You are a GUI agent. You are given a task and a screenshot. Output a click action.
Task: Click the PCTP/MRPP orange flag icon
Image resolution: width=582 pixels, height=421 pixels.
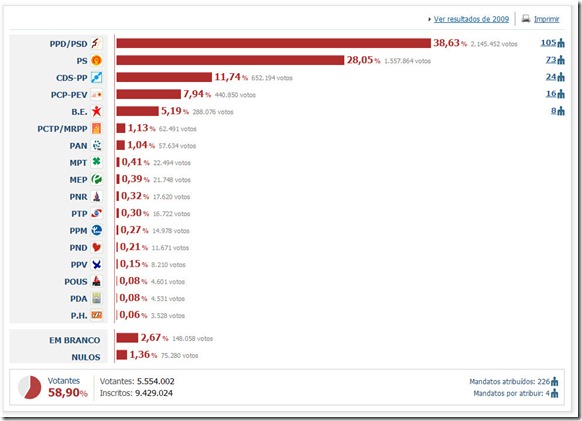tap(97, 128)
